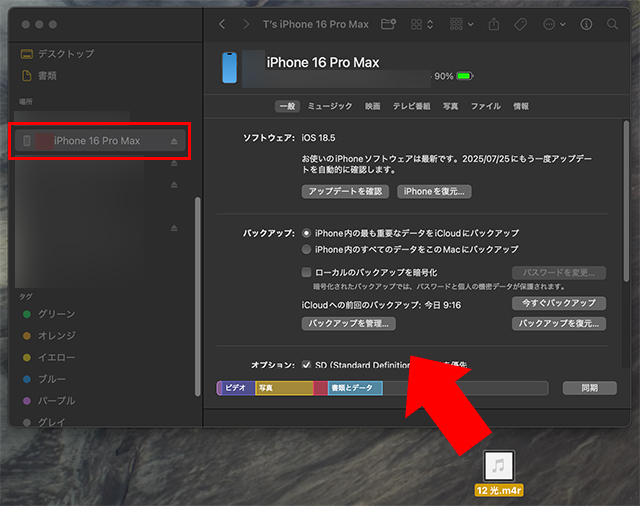Switch to the ミュージック tab
This screenshot has width=640, height=506.
tap(330, 107)
